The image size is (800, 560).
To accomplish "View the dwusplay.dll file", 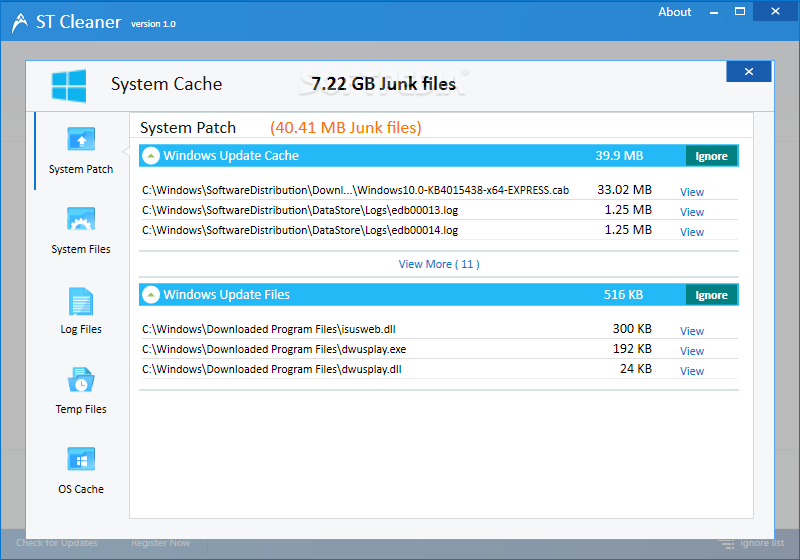I will tap(692, 371).
